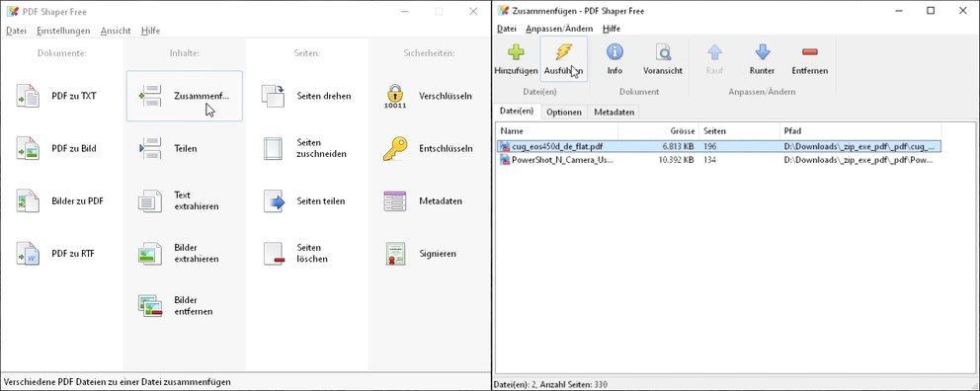Select PowerShot_N_Camera_Us... file row

coord(719,160)
